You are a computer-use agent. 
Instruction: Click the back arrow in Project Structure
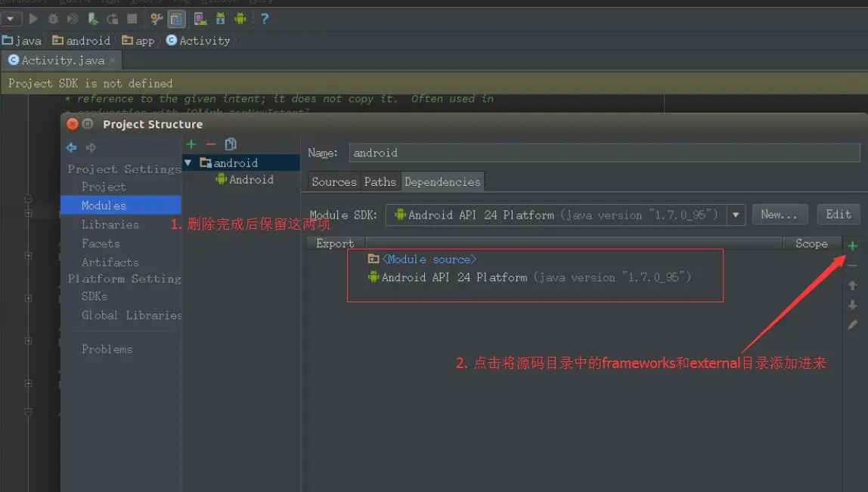tap(71, 147)
